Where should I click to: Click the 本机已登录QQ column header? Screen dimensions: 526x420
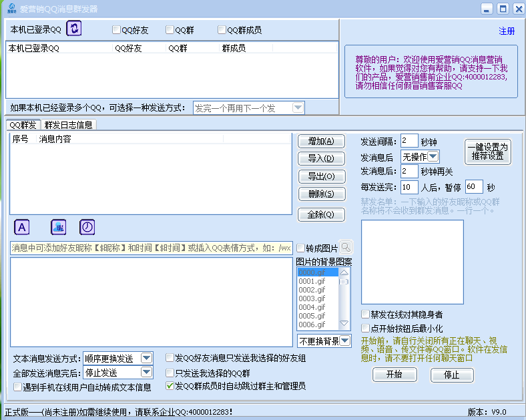(x=59, y=48)
